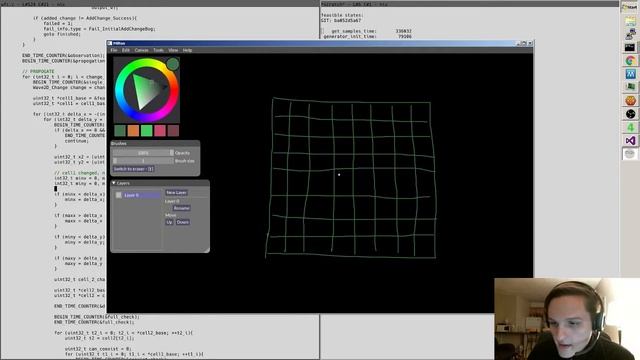The image size is (640, 360).
Task: Open the View menu
Action: click(173, 50)
